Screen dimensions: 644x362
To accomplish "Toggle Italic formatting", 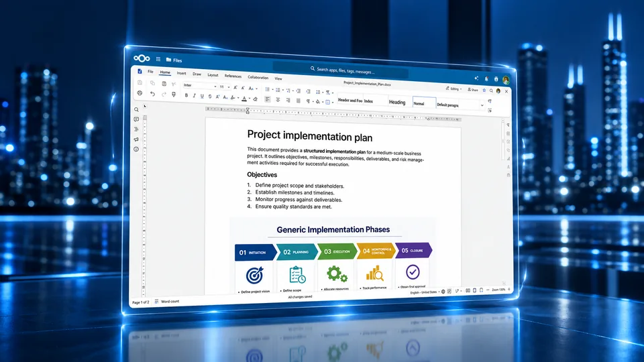I will 195,96.
